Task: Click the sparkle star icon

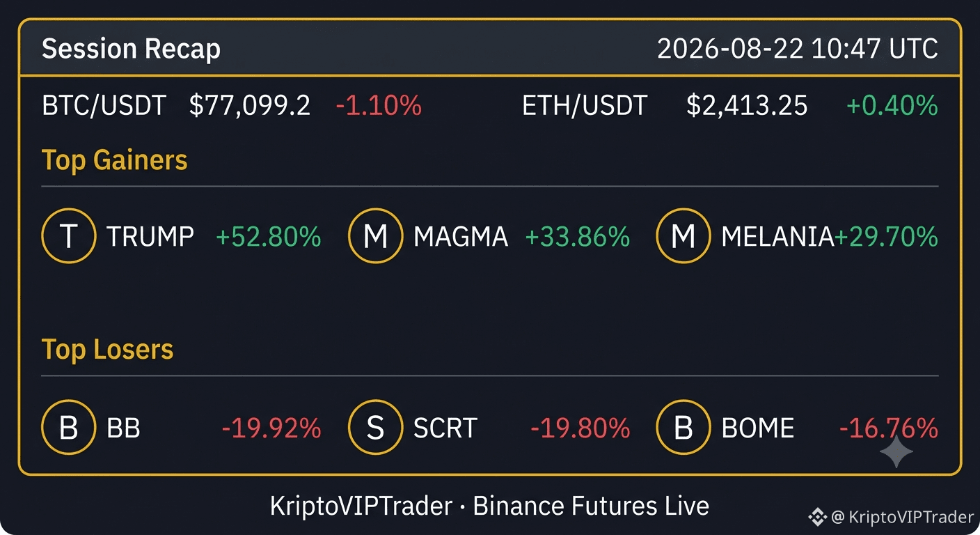Action: click(896, 453)
